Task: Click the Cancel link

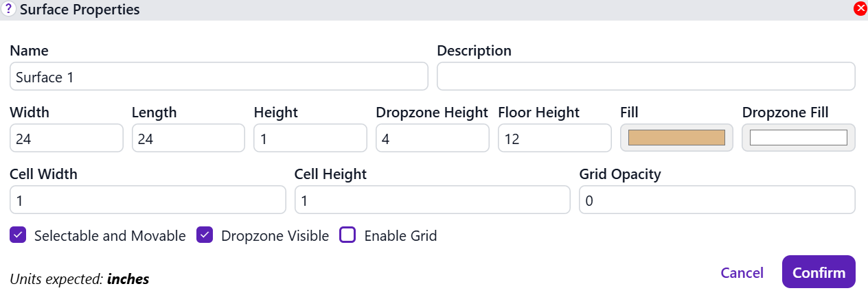Action: pyautogui.click(x=742, y=272)
